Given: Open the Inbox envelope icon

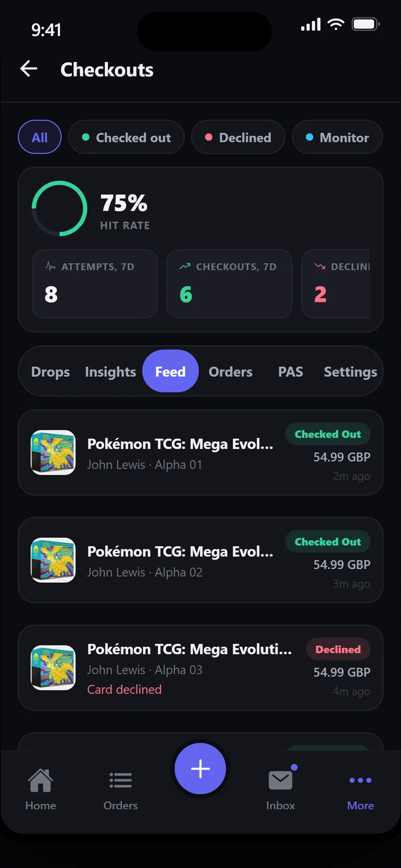Looking at the screenshot, I should [280, 780].
